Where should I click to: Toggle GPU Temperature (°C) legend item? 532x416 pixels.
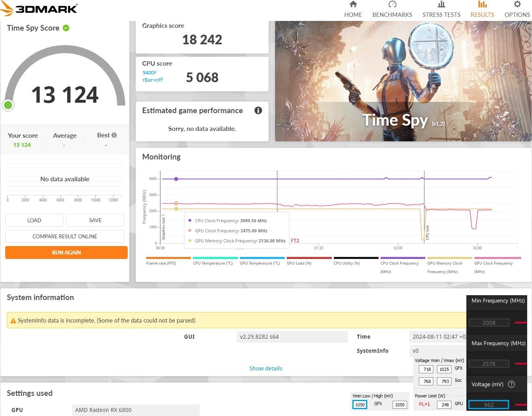(x=262, y=261)
